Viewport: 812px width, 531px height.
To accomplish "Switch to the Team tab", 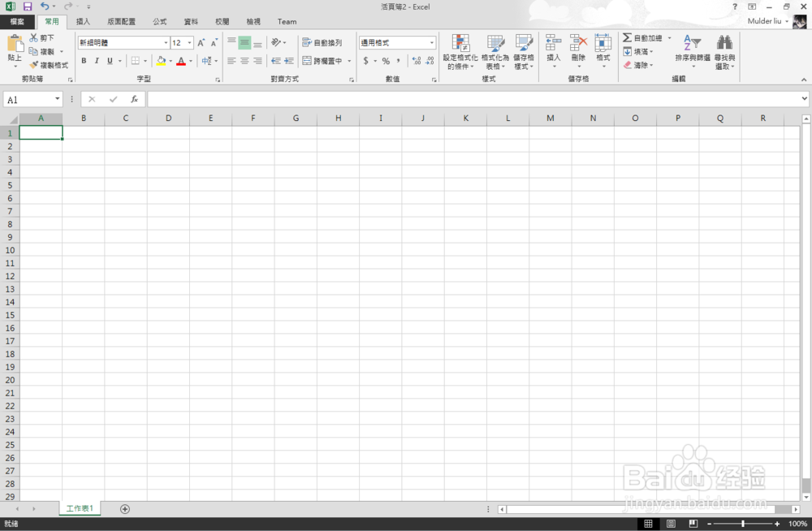I will click(287, 21).
